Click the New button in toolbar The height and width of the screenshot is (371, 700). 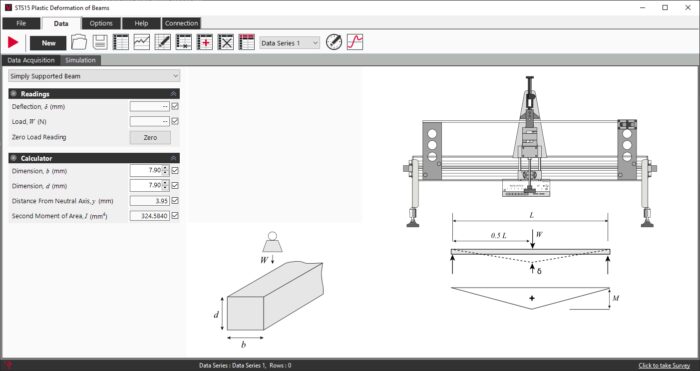pos(48,43)
